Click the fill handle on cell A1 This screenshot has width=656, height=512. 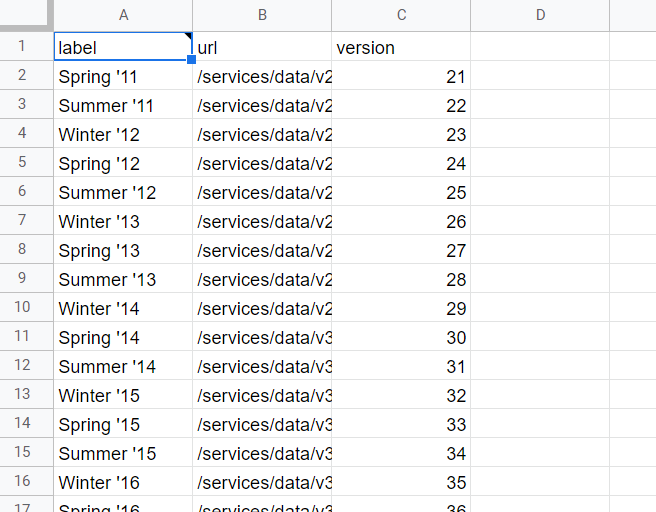[191, 59]
